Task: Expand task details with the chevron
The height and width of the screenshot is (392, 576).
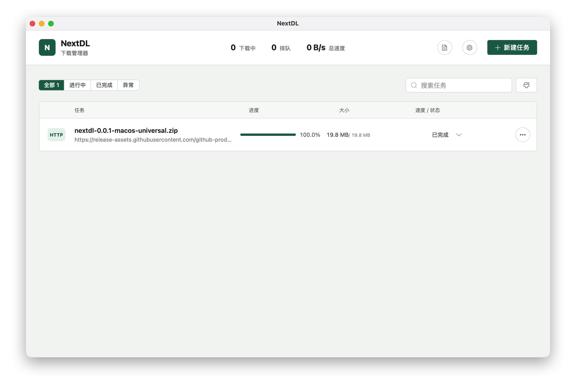Action: click(x=459, y=135)
